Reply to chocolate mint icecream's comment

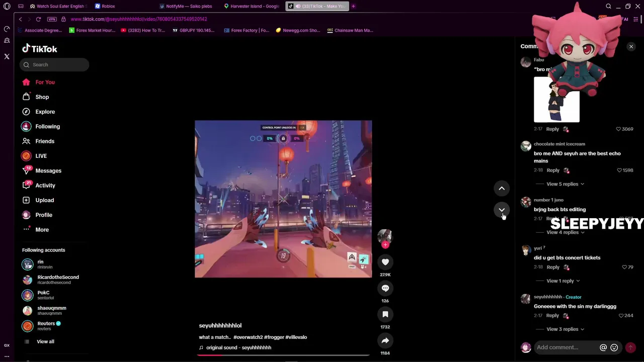[x=553, y=170]
